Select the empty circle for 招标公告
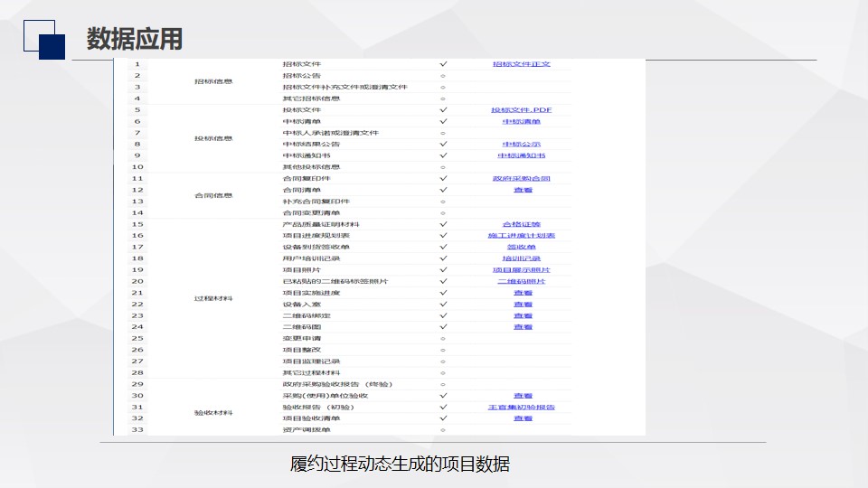868x488 pixels. (443, 76)
